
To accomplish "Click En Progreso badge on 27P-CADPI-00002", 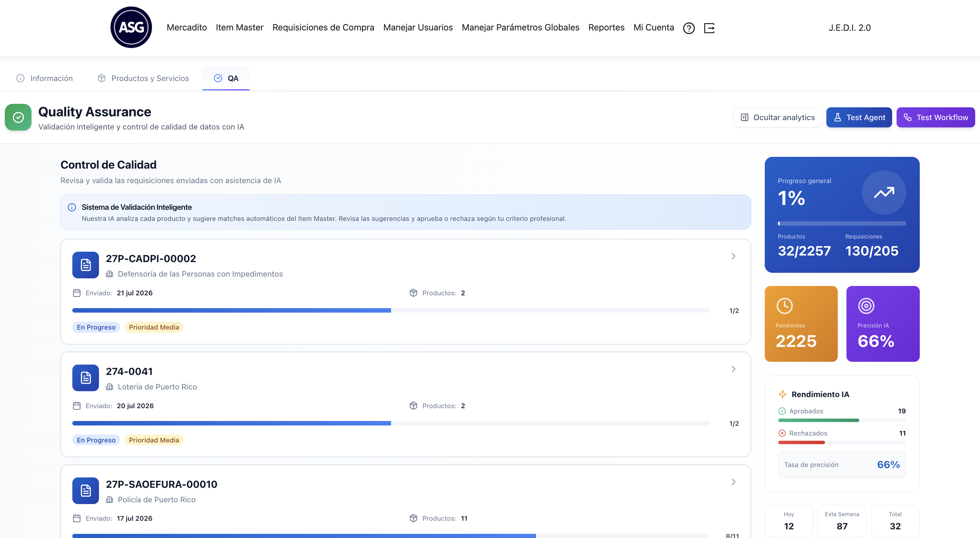I will (96, 327).
